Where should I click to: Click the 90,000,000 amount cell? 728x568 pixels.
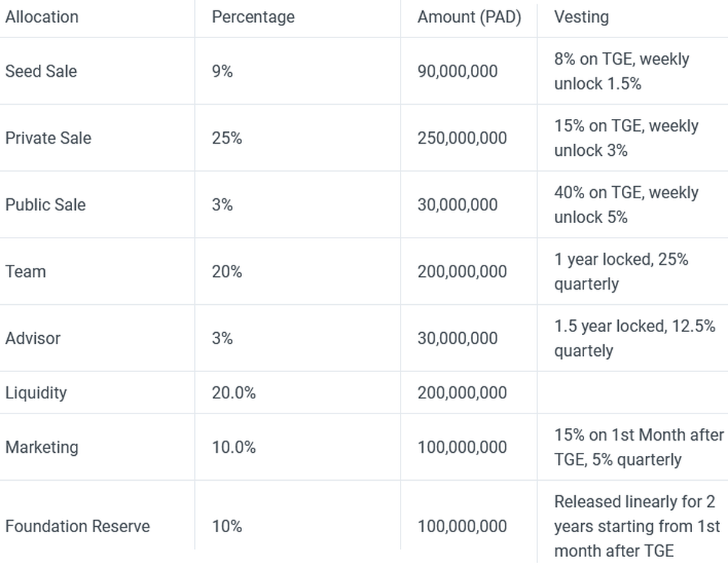point(457,72)
